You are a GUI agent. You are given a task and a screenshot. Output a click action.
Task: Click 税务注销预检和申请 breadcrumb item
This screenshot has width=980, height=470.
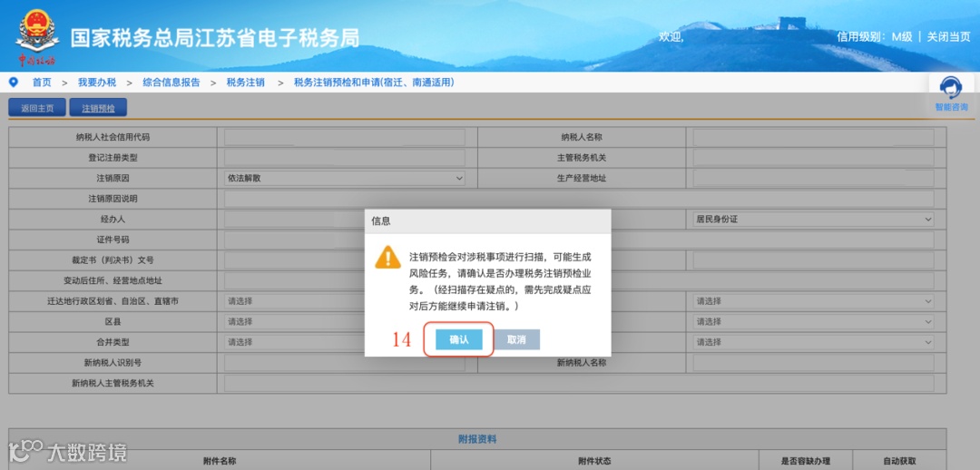(374, 83)
